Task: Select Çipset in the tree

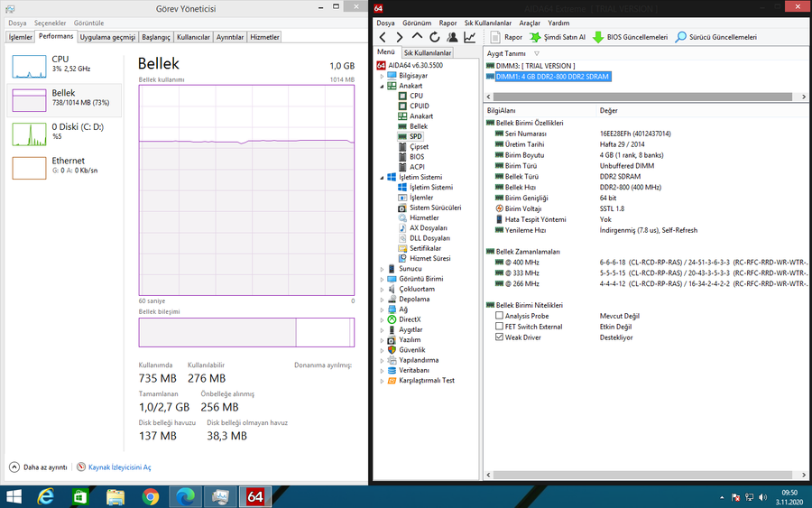Action: pos(419,146)
